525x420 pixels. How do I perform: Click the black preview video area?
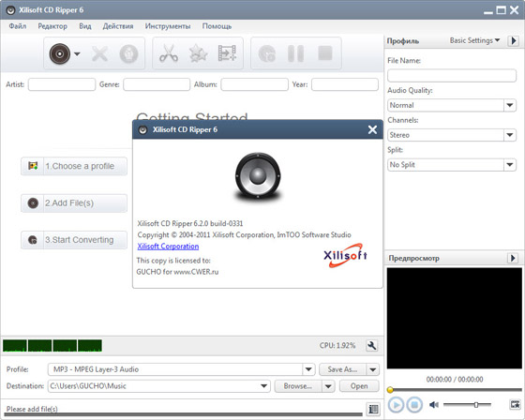point(455,318)
